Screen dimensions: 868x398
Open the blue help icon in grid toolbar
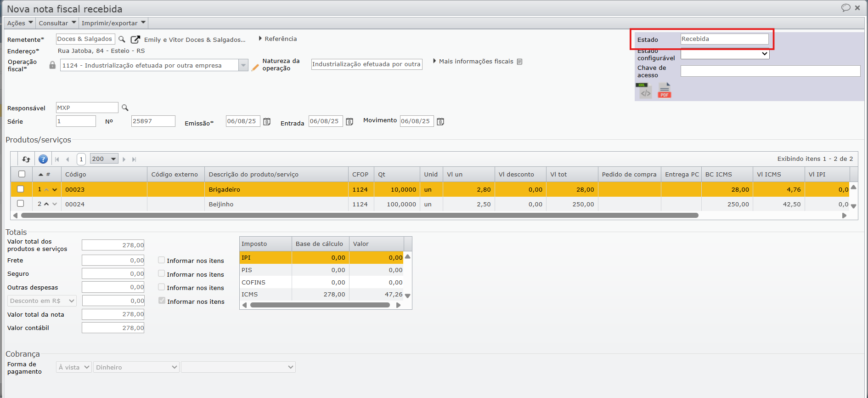click(x=43, y=159)
